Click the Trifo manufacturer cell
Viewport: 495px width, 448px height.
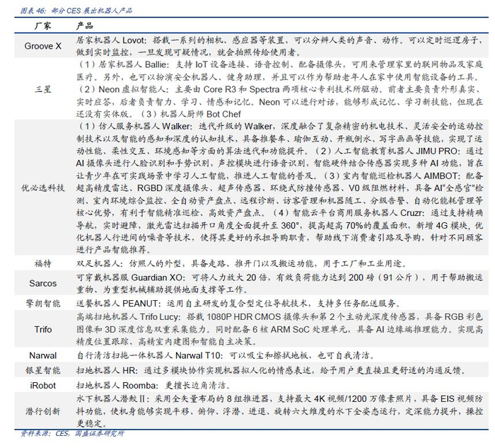coord(42,330)
